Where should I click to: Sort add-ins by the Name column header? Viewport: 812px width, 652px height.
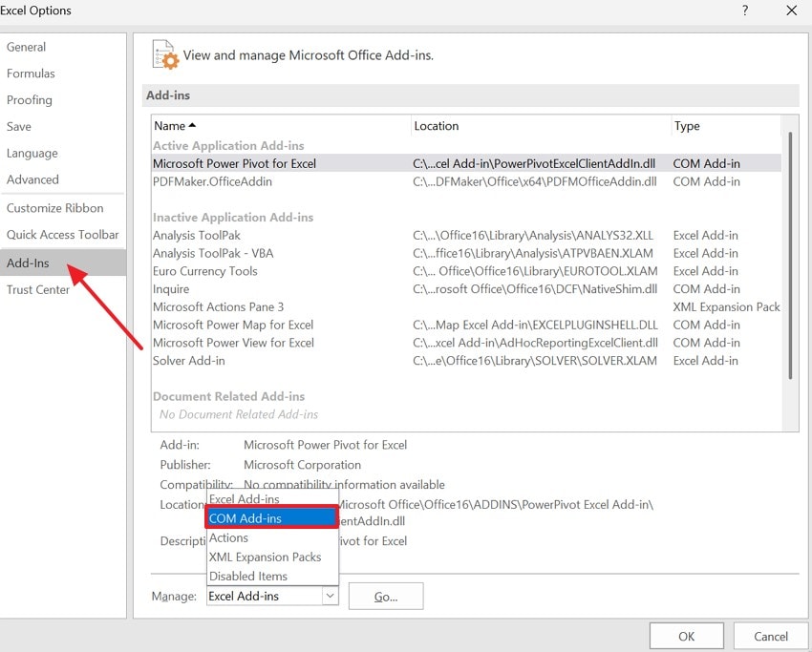click(168, 125)
